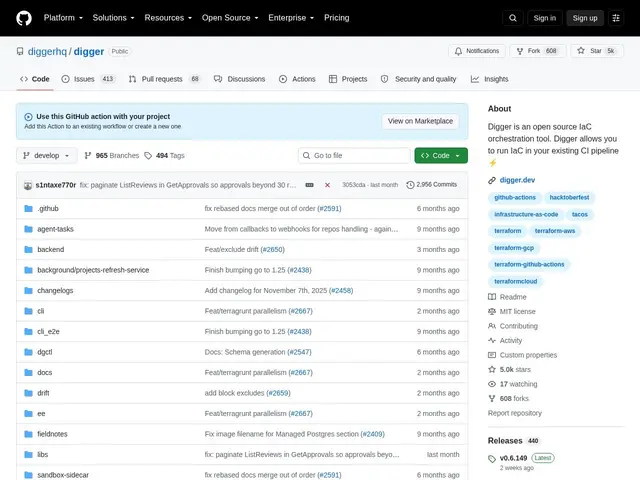640x480 pixels.
Task: Open pull request link #2650
Action: tap(272, 249)
